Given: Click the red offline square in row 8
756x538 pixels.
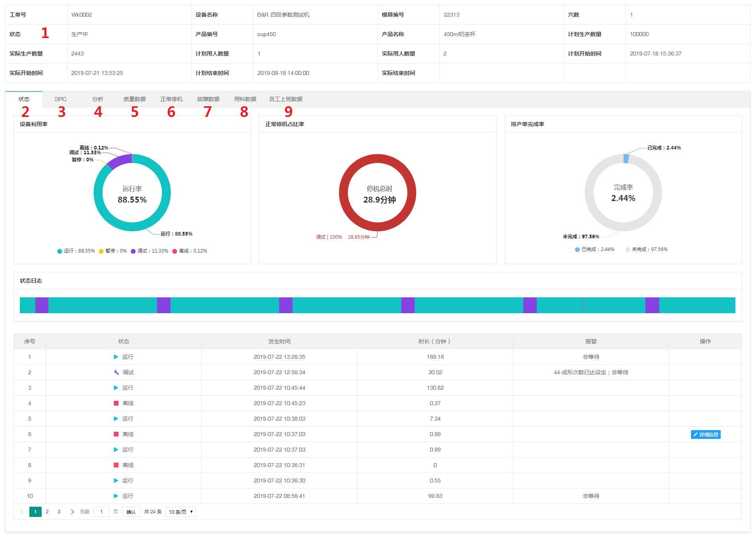Looking at the screenshot, I should coord(116,465).
